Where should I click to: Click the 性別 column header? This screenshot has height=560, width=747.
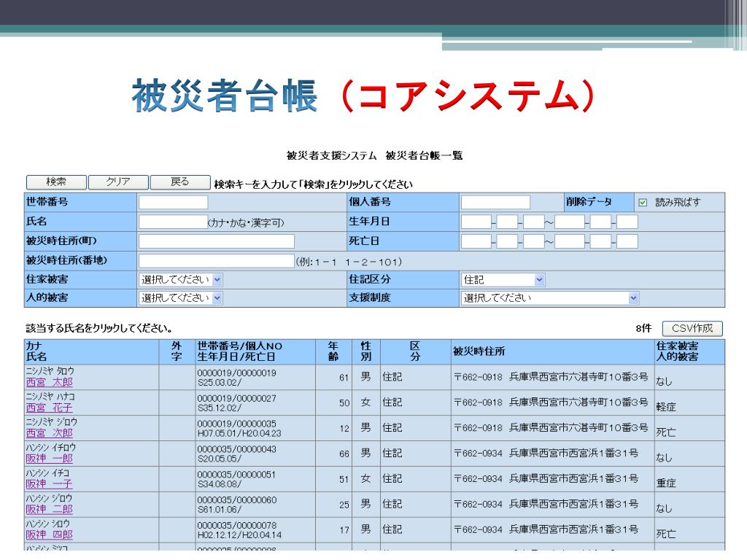point(366,351)
